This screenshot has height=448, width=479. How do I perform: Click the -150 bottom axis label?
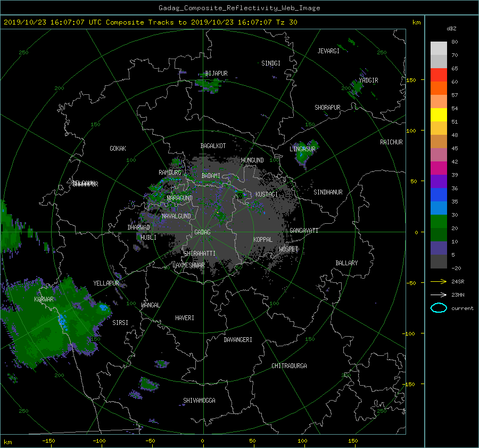point(48,441)
